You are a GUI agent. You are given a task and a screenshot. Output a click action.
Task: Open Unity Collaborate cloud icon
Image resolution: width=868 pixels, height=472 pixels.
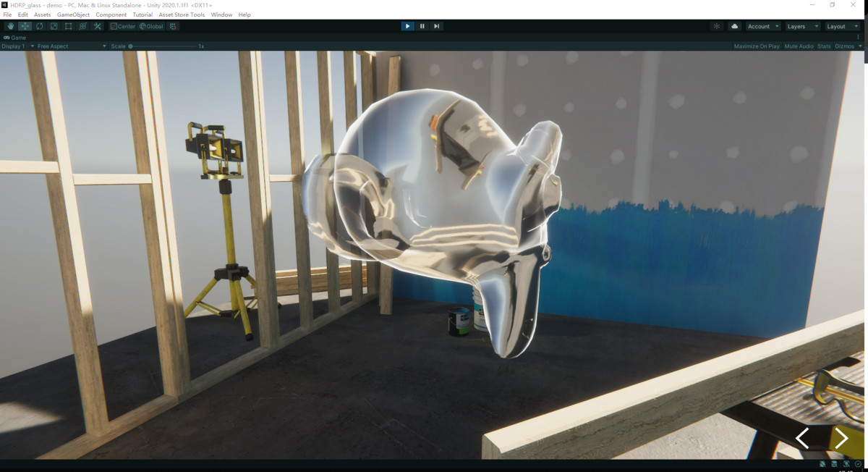(x=735, y=26)
